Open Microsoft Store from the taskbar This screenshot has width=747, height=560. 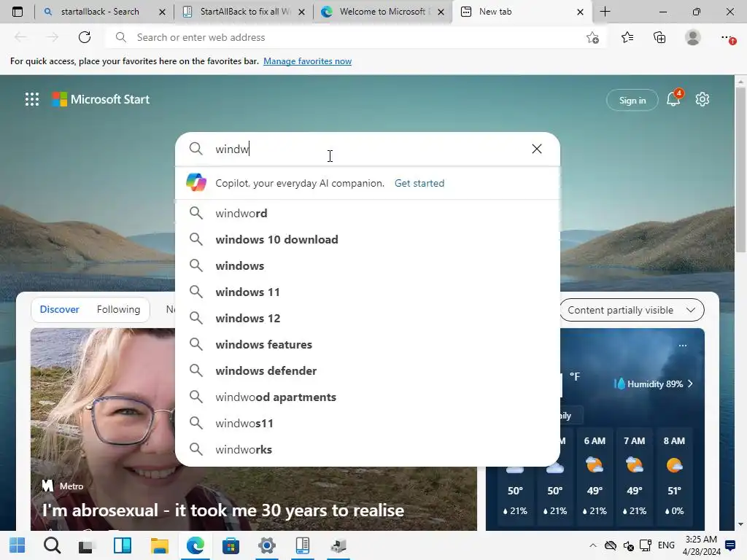231,545
